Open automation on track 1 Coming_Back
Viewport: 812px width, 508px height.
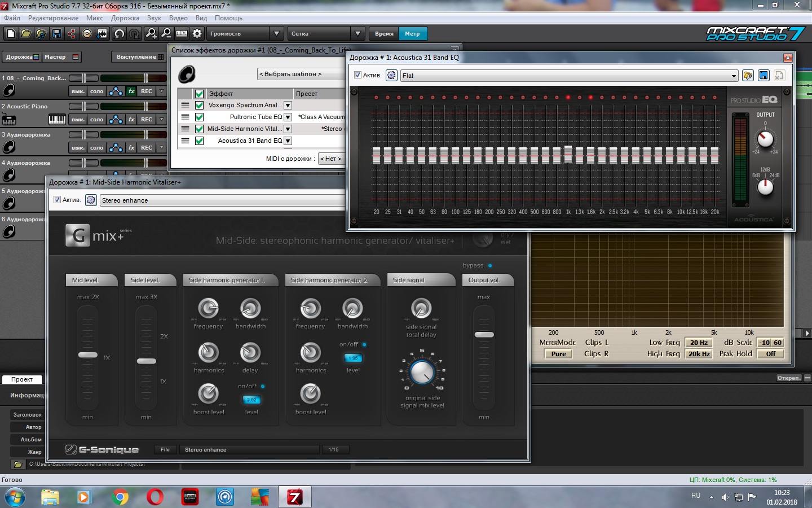coord(116,91)
